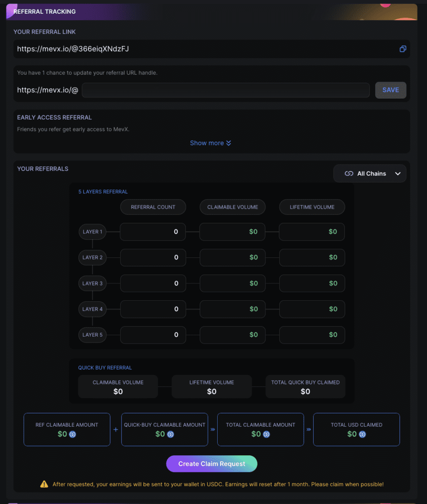This screenshot has width=427, height=504.
Task: Save the new referral URL handle
Action: (391, 90)
